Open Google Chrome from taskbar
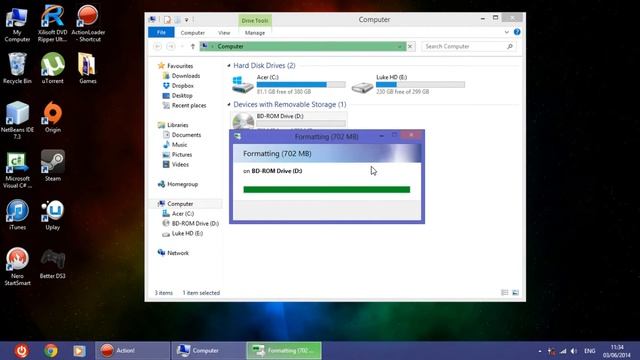 pos(51,351)
